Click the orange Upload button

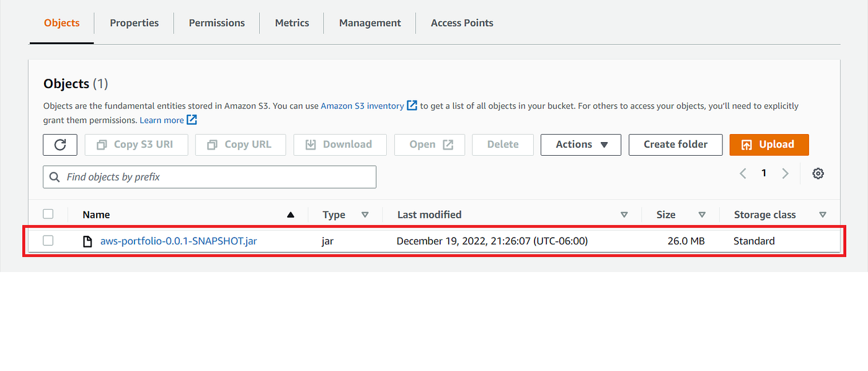(x=769, y=145)
